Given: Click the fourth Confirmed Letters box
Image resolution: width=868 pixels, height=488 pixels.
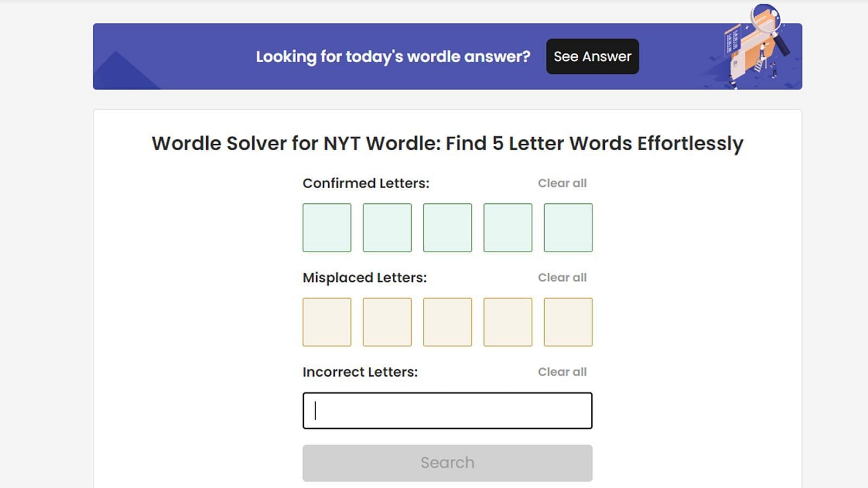Looking at the screenshot, I should (508, 228).
